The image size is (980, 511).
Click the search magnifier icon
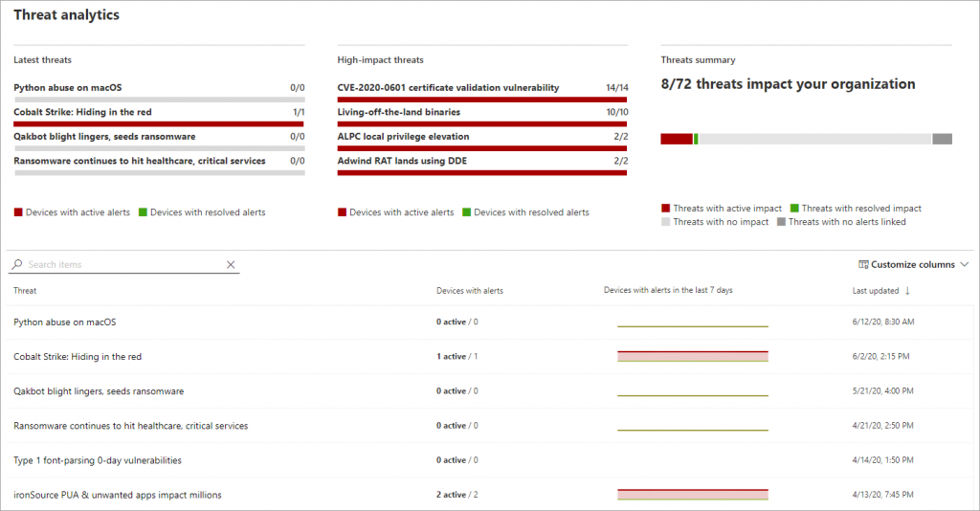pos(17,264)
